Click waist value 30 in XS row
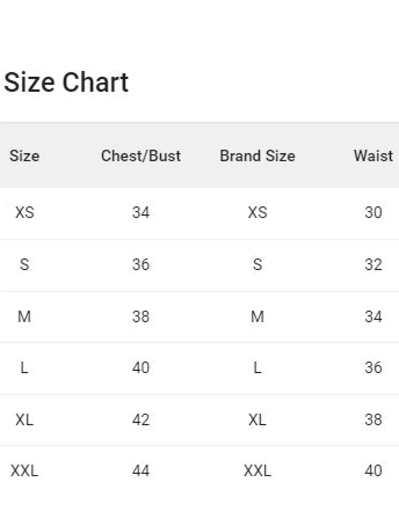 click(x=373, y=212)
